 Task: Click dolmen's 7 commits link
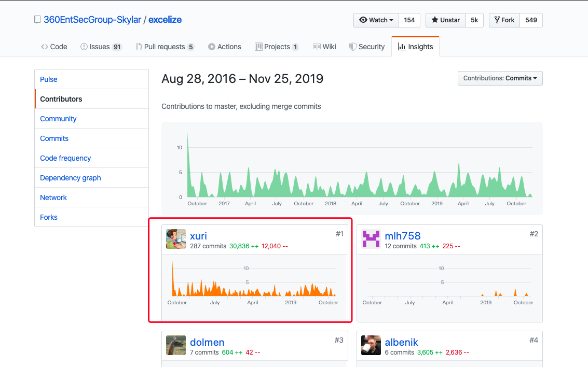point(204,352)
